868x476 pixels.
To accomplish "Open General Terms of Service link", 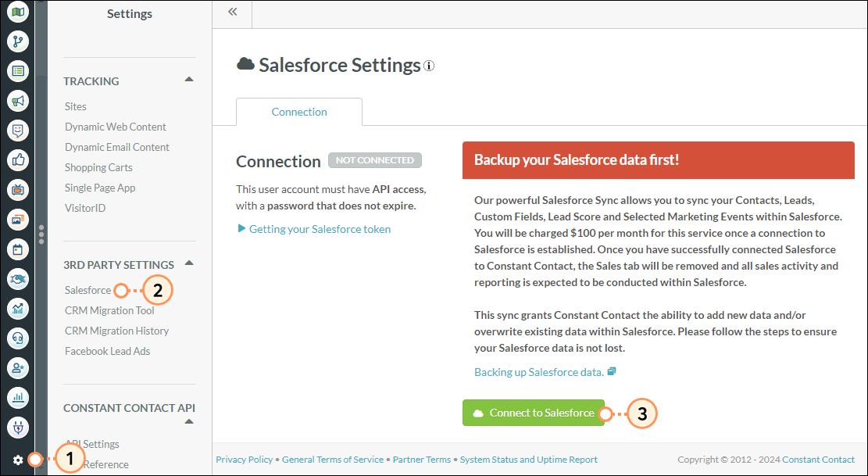I will pyautogui.click(x=333, y=460).
